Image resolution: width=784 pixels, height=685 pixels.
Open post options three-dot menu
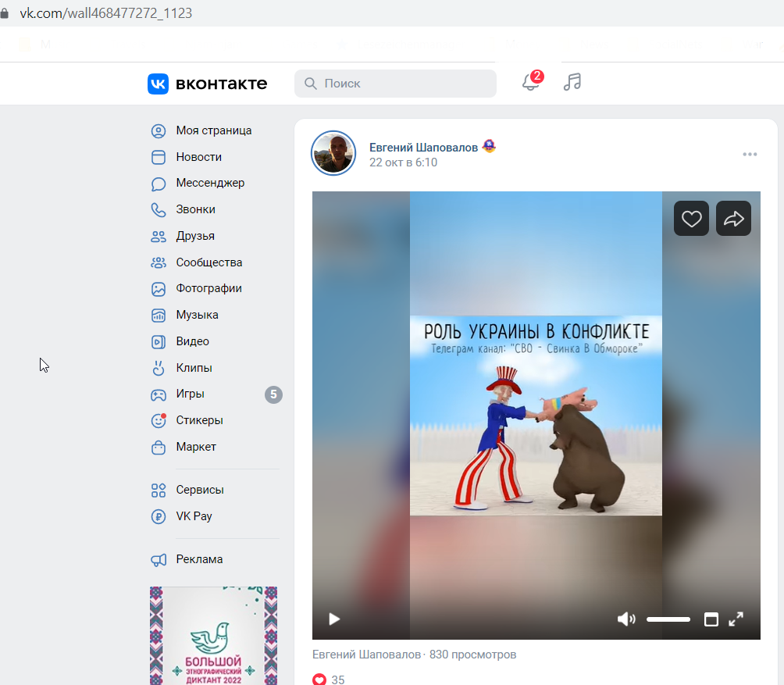pyautogui.click(x=750, y=155)
